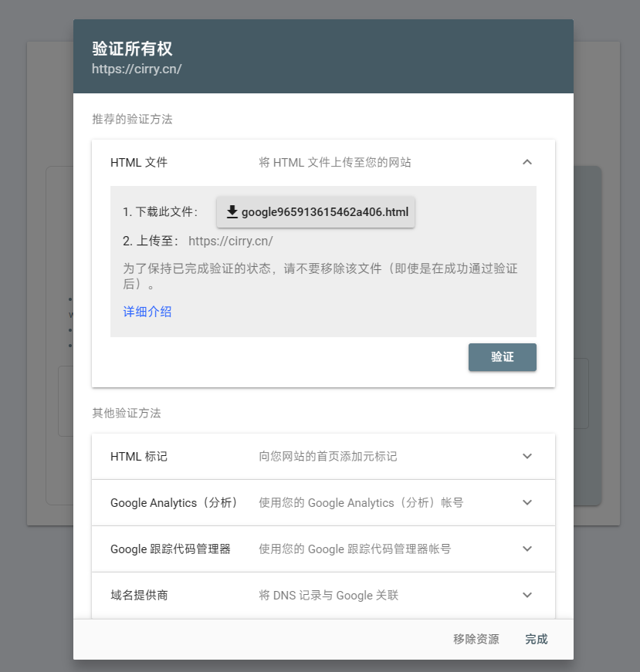
Task: Select the 域名提供商 method label
Action: 139,596
